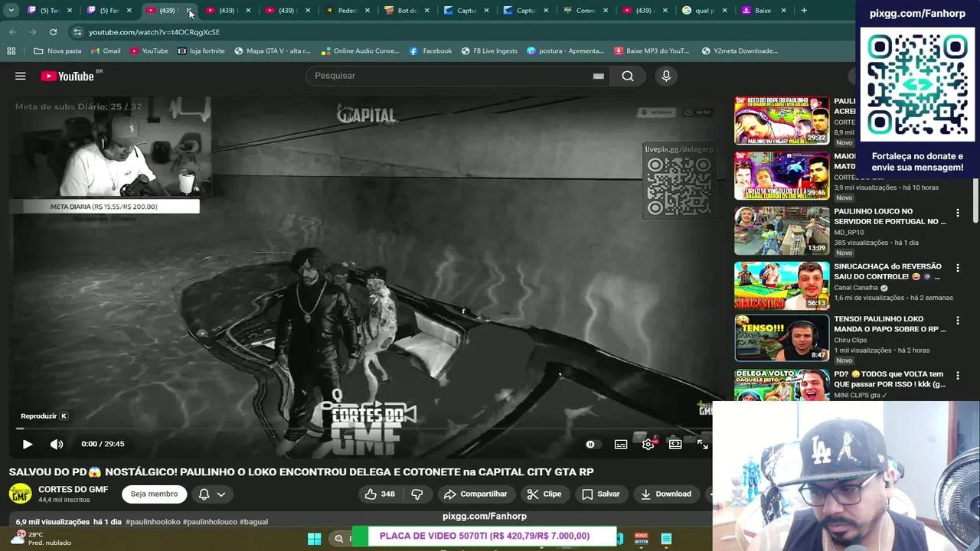Toggle the autoplay switch in the player
The height and width of the screenshot is (551, 980).
(x=590, y=444)
